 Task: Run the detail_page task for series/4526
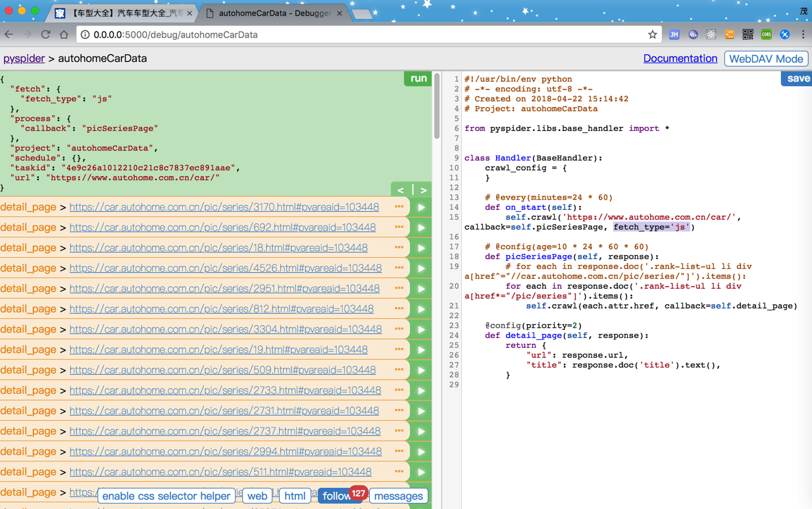pos(421,268)
